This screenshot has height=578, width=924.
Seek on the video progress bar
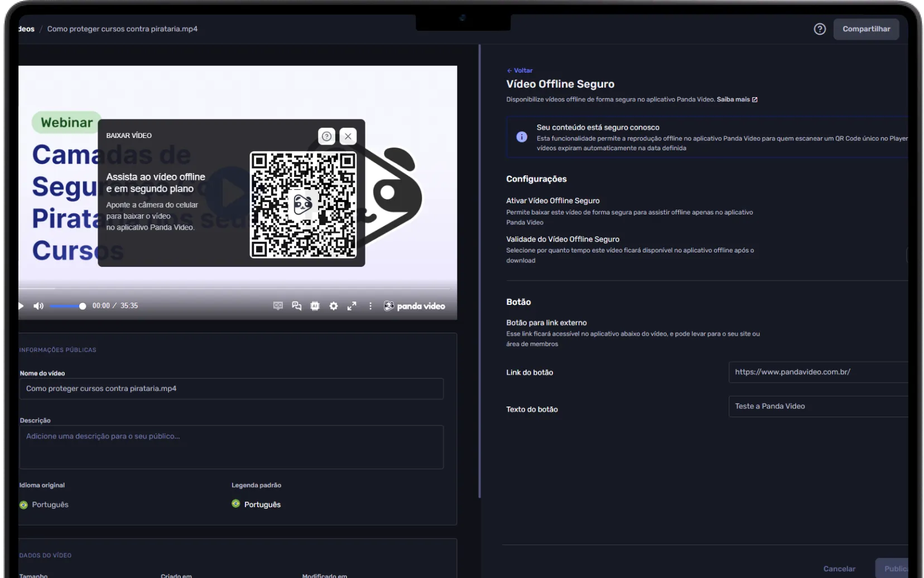click(x=234, y=289)
